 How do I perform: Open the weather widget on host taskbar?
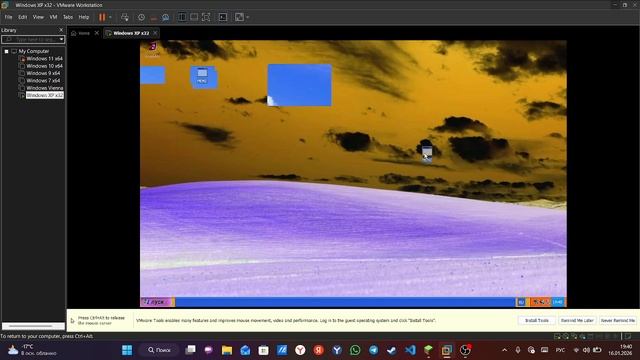(x=32, y=350)
